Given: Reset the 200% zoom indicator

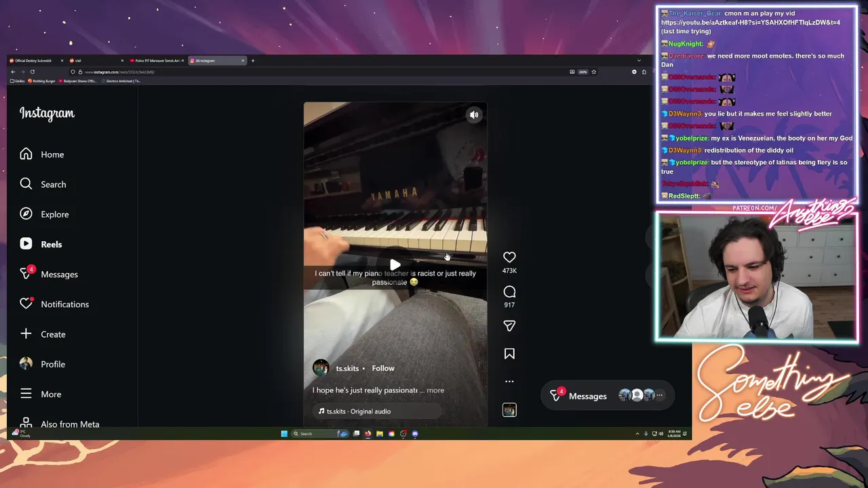Looking at the screenshot, I should [x=583, y=72].
